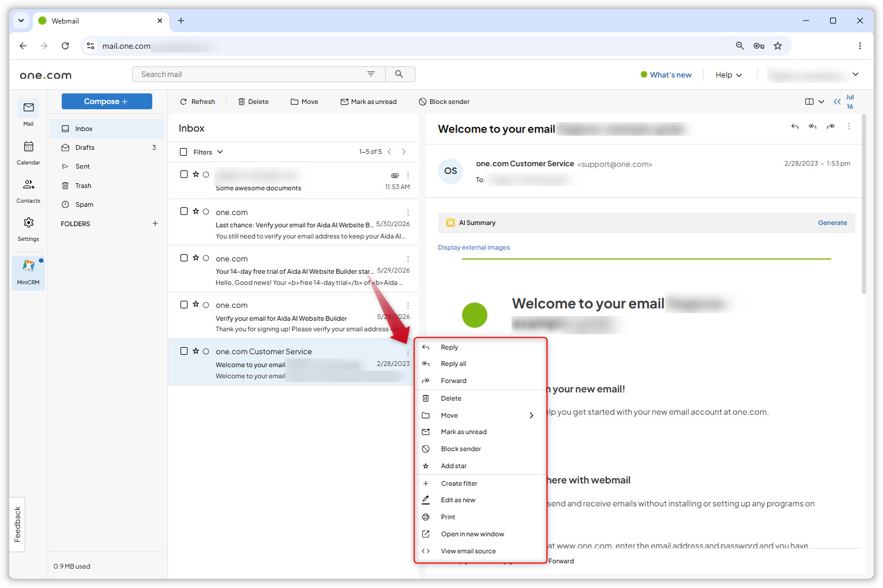Expand the Filters dropdown

[x=209, y=152]
